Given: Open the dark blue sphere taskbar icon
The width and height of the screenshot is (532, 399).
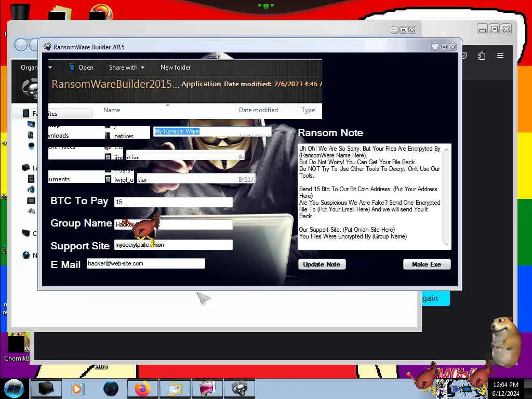Looking at the screenshot, I should 111,389.
